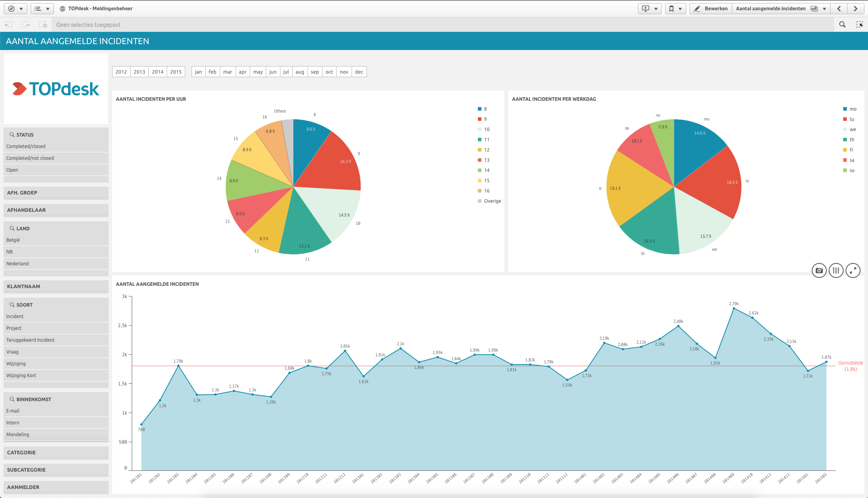
Task: Filter on month aug
Action: [300, 72]
